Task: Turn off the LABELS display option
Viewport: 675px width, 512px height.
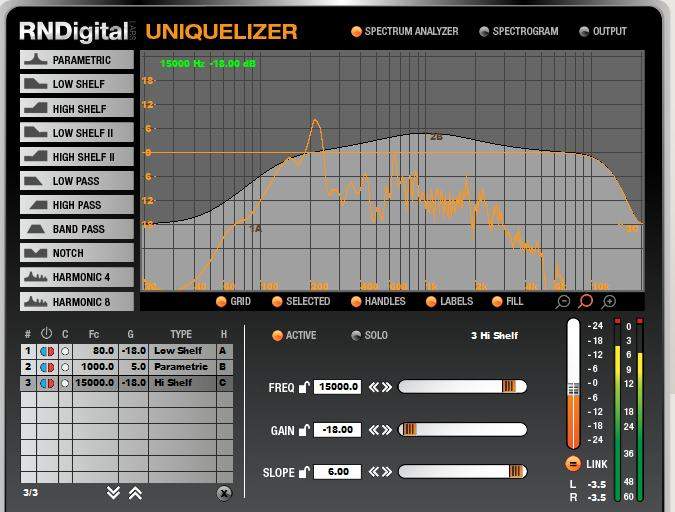Action: pyautogui.click(x=432, y=301)
